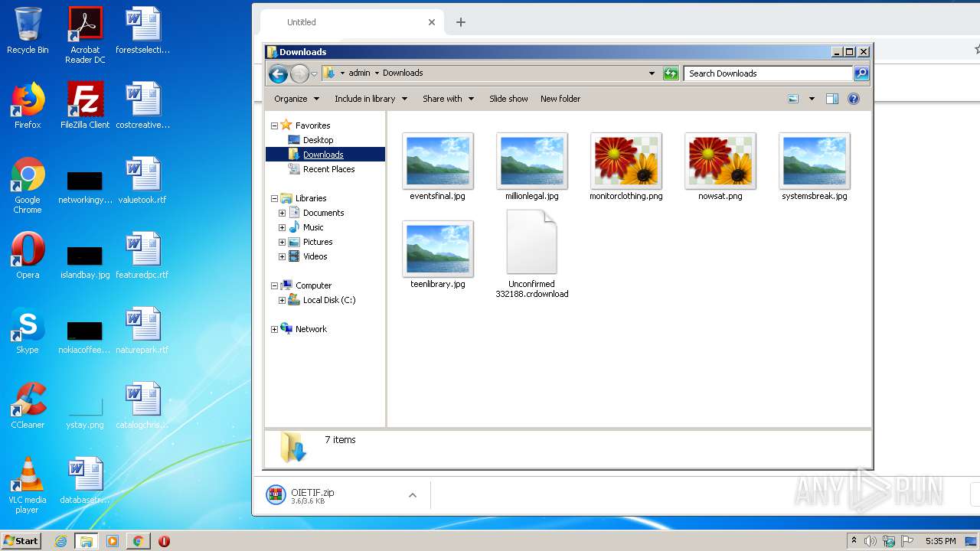Select Pictures library
Viewport: 980px width, 551px height.
(318, 242)
